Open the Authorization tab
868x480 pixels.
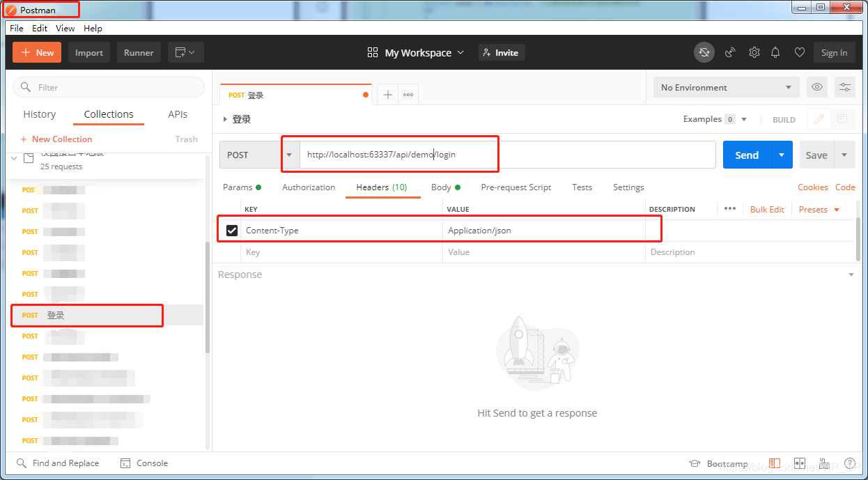309,187
